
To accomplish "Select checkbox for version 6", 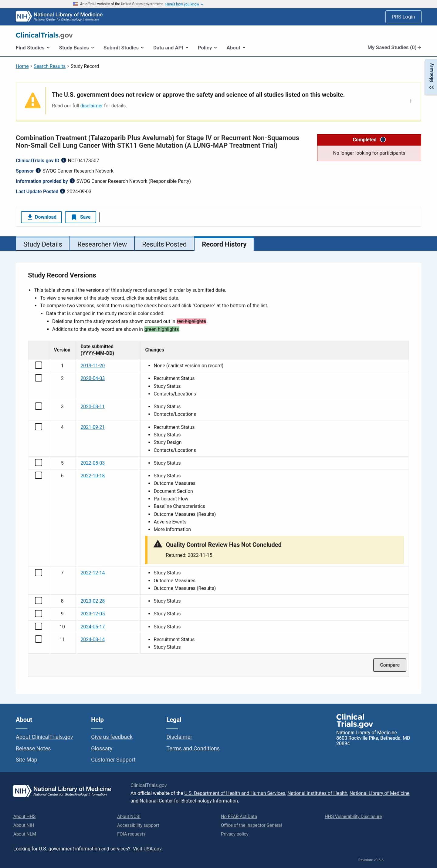I will click(x=39, y=476).
